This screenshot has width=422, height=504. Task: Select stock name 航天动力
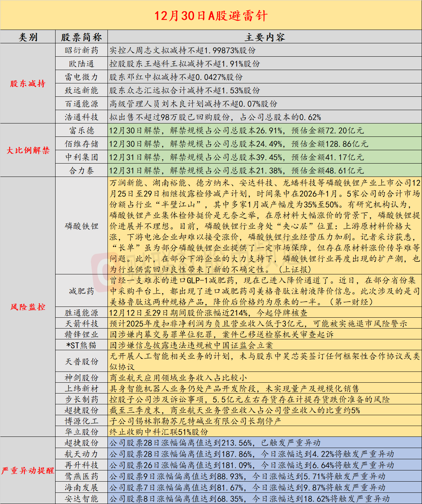pyautogui.click(x=82, y=454)
